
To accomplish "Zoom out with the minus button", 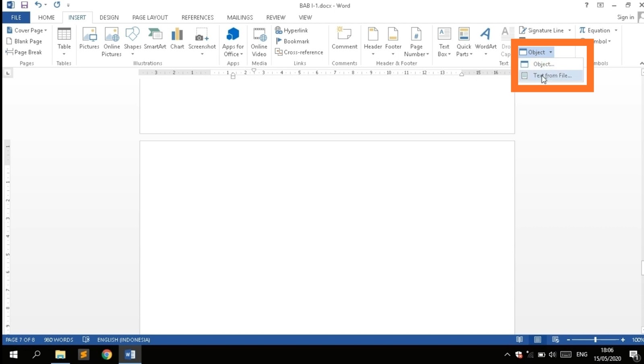I will tap(568, 340).
